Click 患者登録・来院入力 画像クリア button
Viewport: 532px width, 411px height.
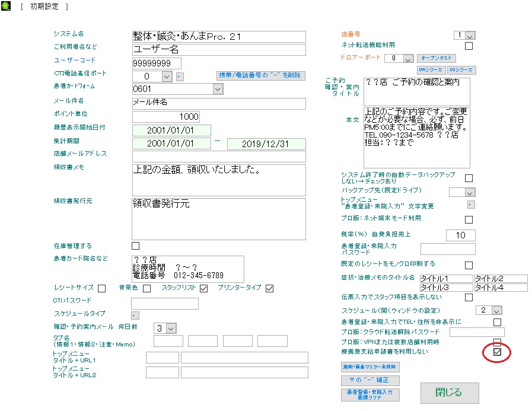tap(370, 395)
